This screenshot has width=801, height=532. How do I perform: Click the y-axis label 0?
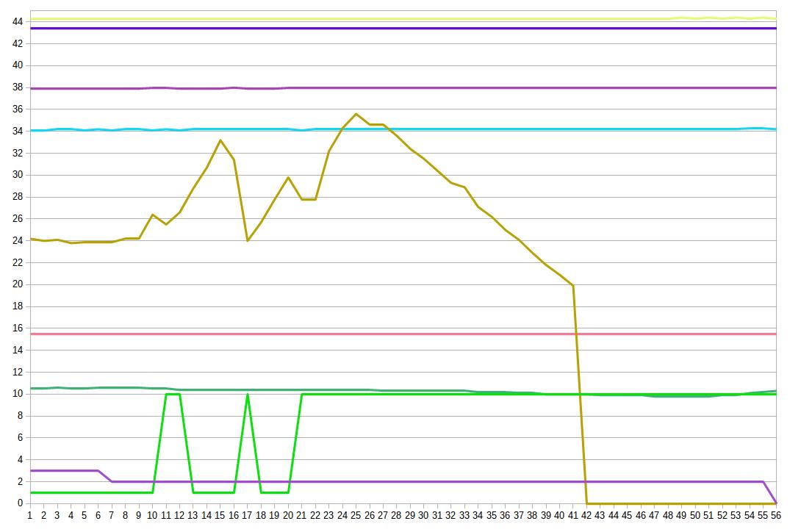[20, 503]
